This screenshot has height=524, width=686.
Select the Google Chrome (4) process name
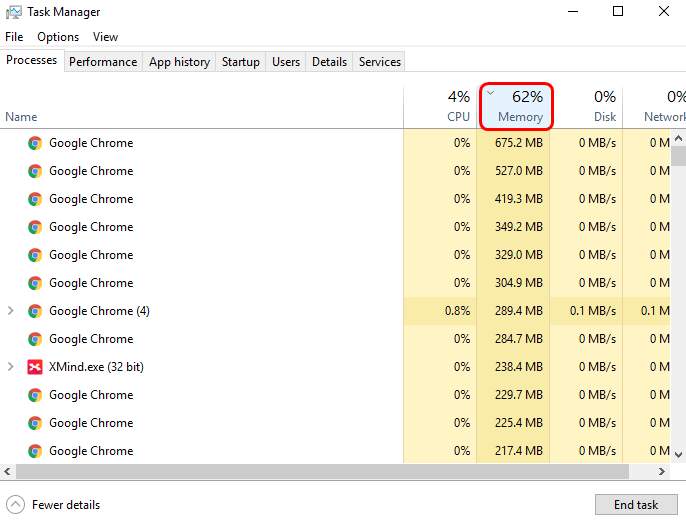99,311
